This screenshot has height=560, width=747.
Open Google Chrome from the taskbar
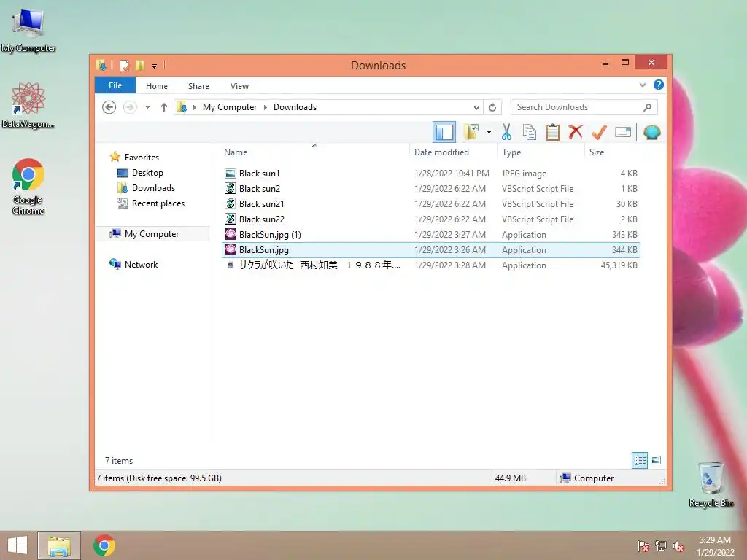point(104,545)
